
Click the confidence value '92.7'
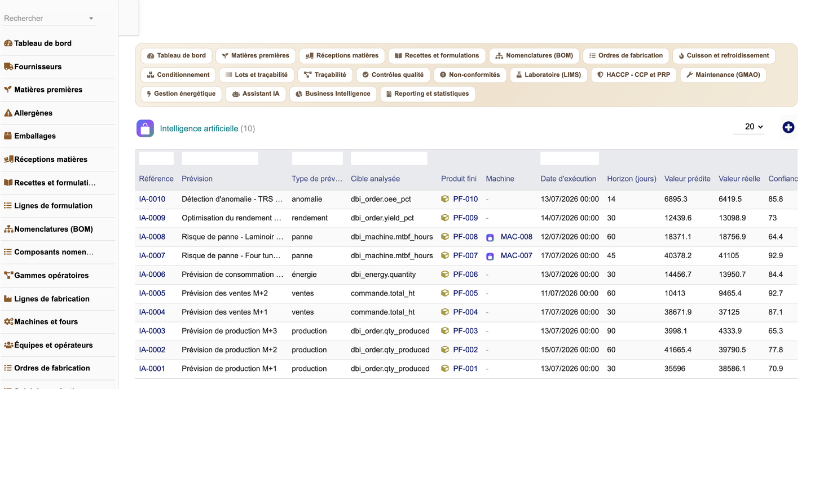[776, 293]
